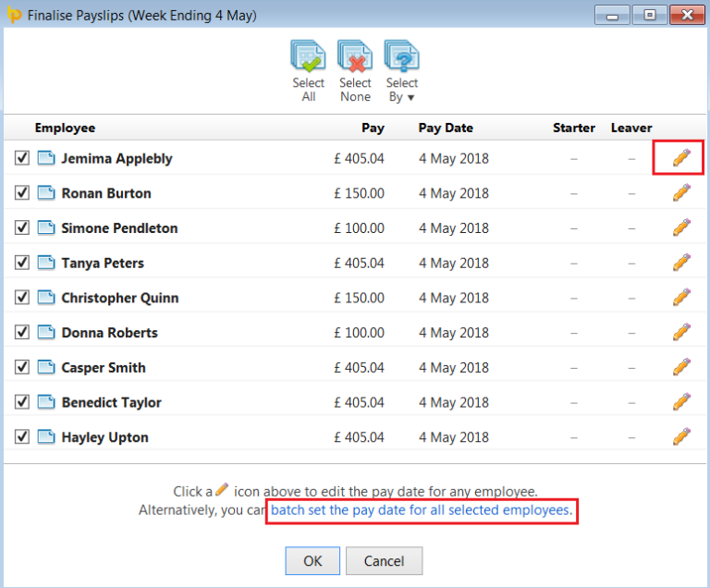This screenshot has width=710, height=588.
Task: Edit pay date for Christopher Quinn
Action: tap(681, 298)
